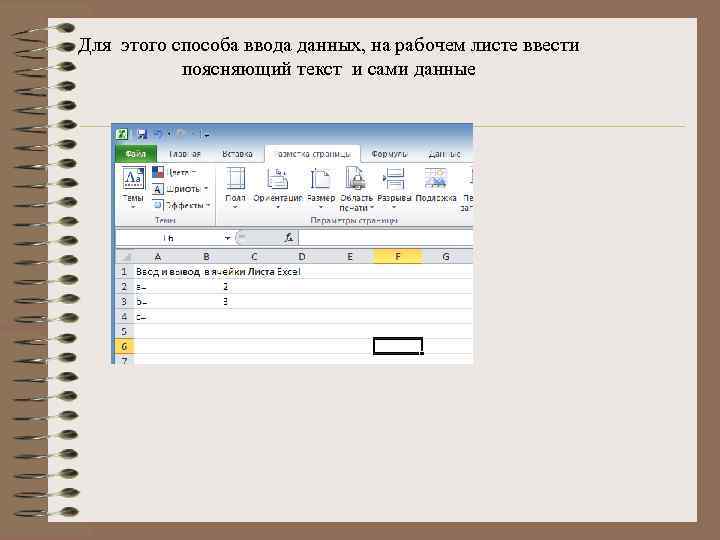Click the Подложка background button
Image resolution: width=720 pixels, height=540 pixels.
click(436, 185)
